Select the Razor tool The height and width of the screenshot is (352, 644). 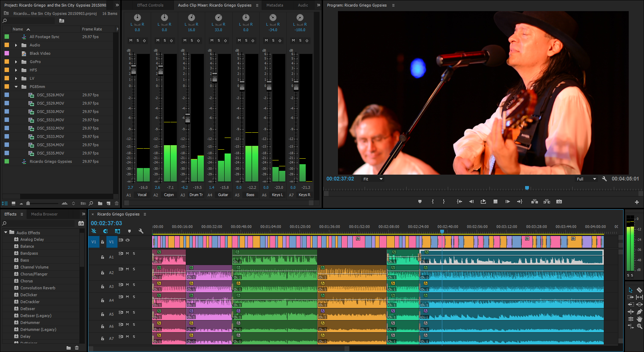click(639, 290)
